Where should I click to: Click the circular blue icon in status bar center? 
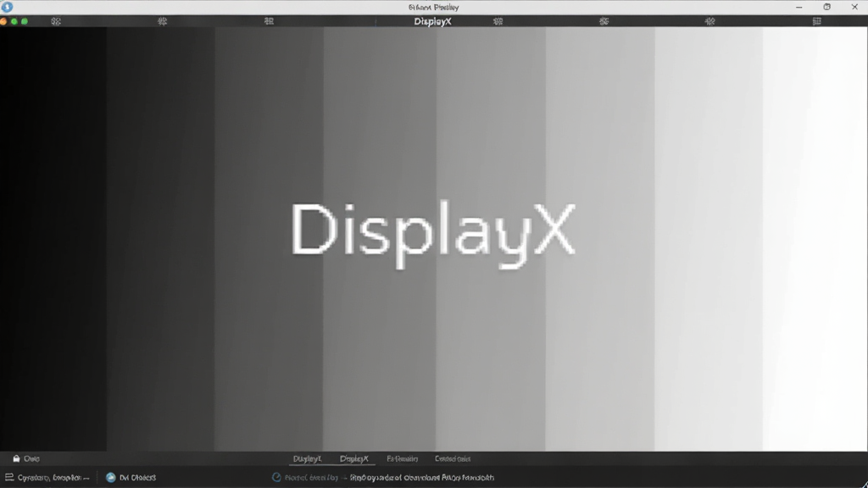[x=276, y=477]
